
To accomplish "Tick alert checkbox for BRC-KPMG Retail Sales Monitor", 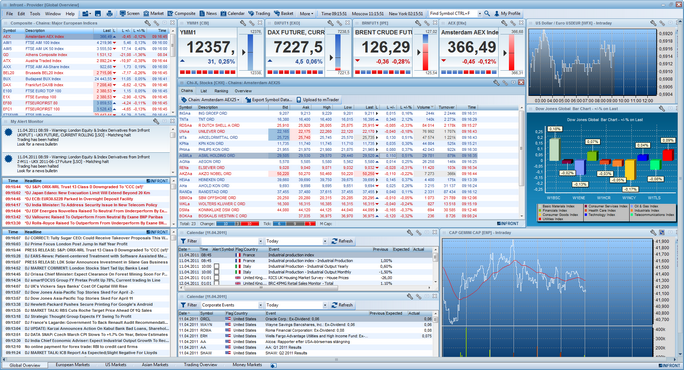I will (217, 283).
